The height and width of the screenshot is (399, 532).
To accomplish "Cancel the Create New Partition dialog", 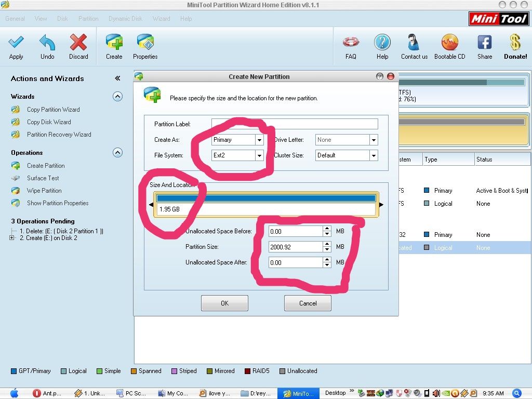I will pyautogui.click(x=308, y=303).
